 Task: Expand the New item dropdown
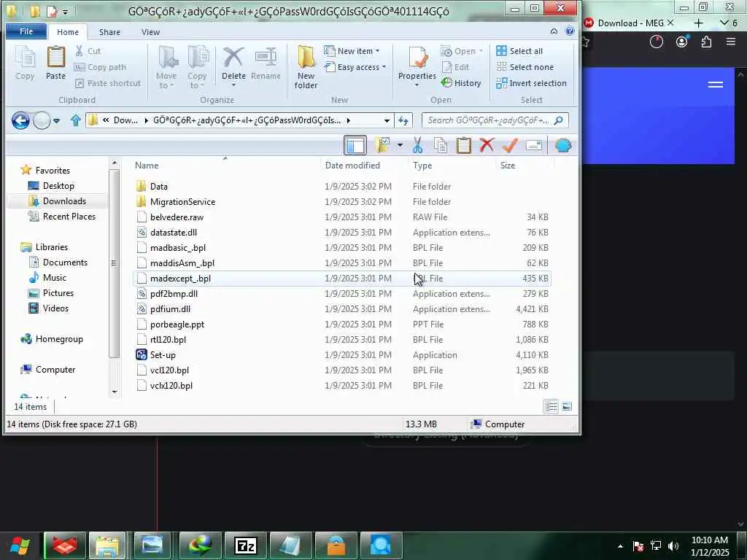(377, 51)
